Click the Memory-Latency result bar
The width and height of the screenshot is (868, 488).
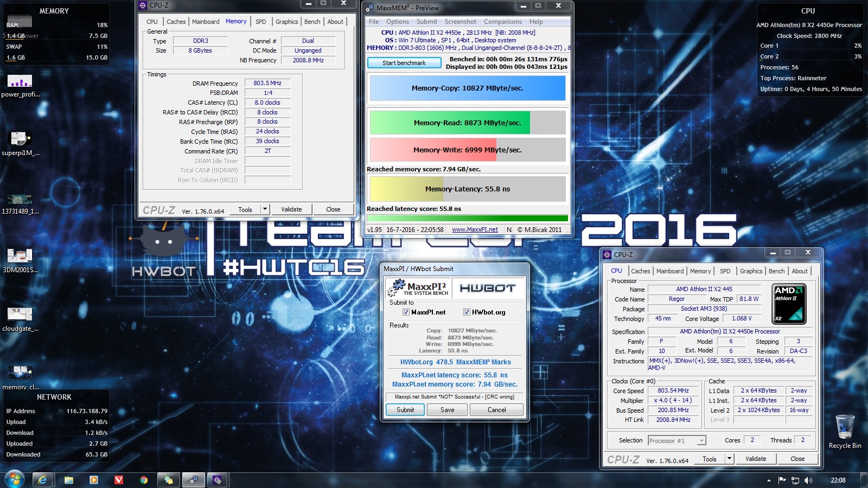coord(468,189)
